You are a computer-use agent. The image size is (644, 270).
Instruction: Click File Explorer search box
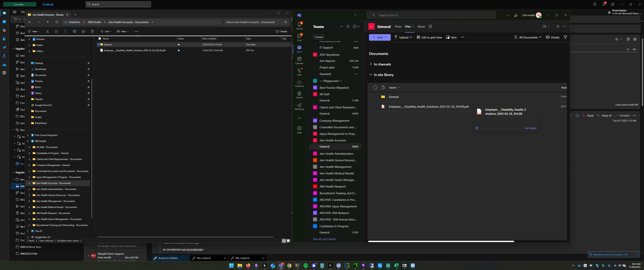(256, 22)
